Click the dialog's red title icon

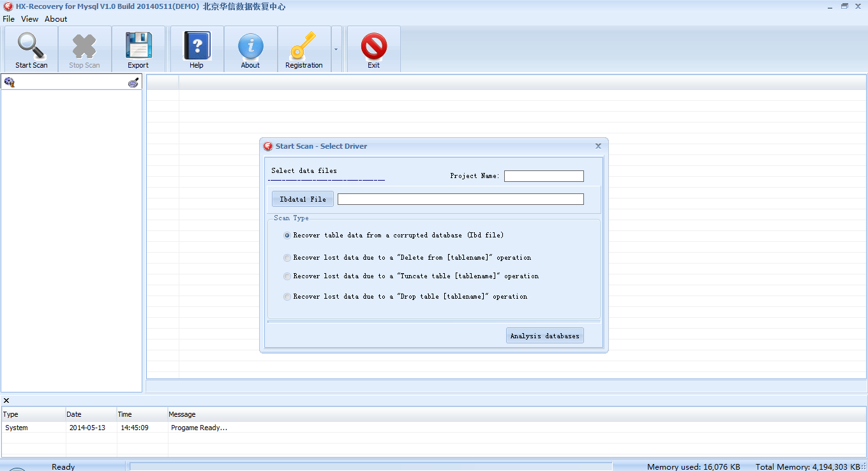tap(268, 146)
